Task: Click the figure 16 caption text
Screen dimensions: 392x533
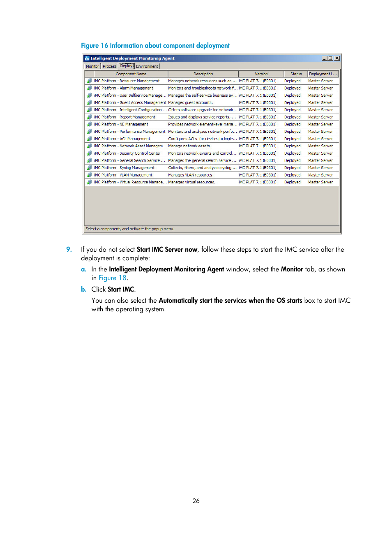Action: point(155,46)
